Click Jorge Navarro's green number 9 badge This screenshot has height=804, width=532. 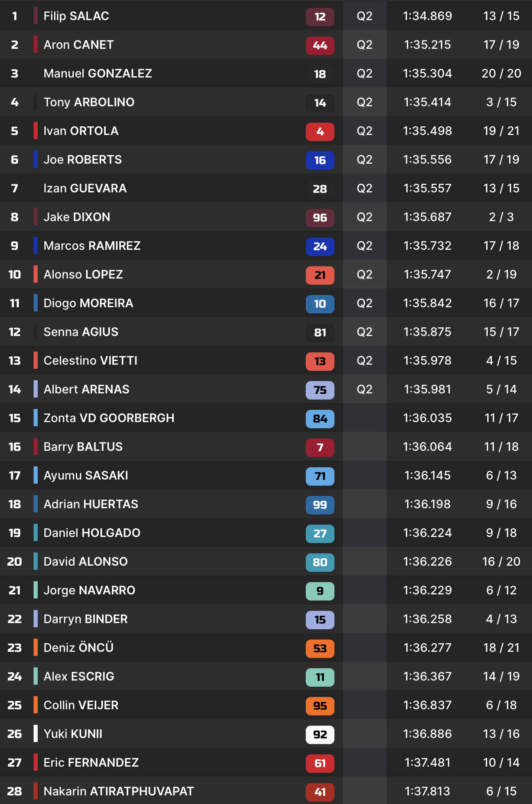(x=320, y=591)
